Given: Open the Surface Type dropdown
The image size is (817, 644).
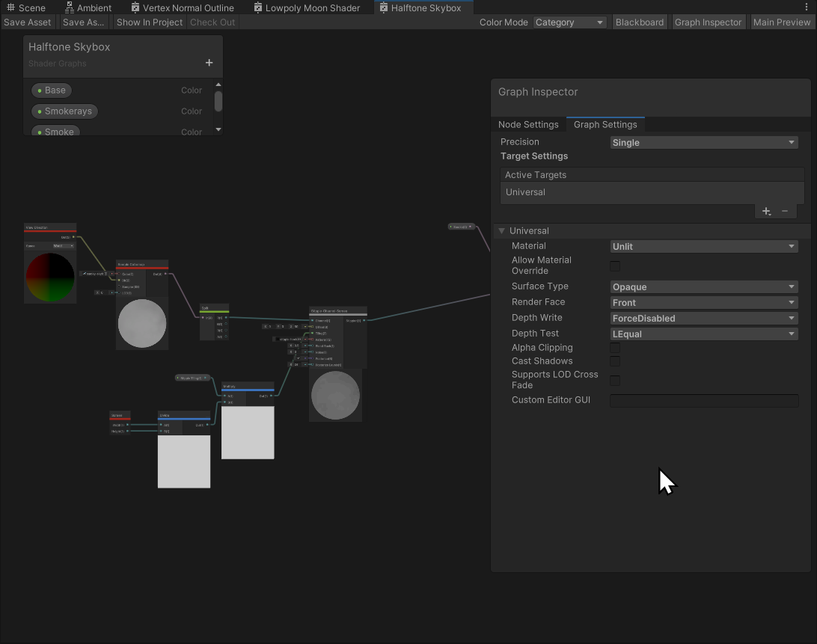Looking at the screenshot, I should (703, 287).
